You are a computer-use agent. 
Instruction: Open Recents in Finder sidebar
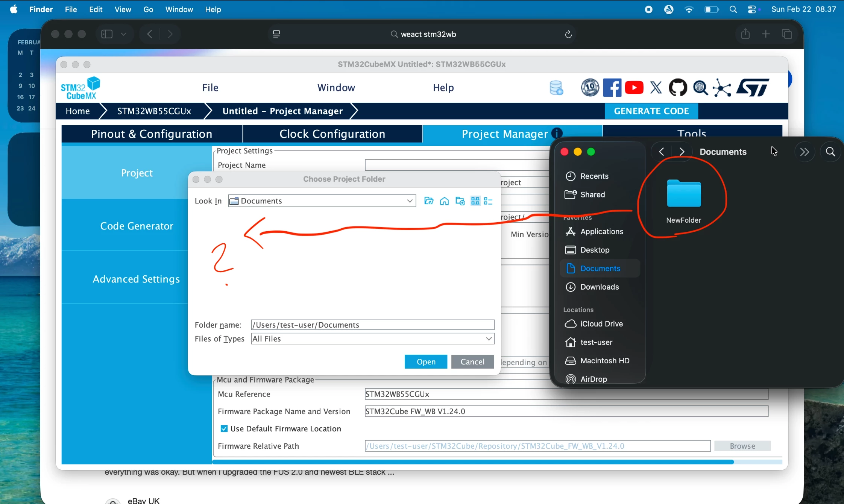[600, 176]
